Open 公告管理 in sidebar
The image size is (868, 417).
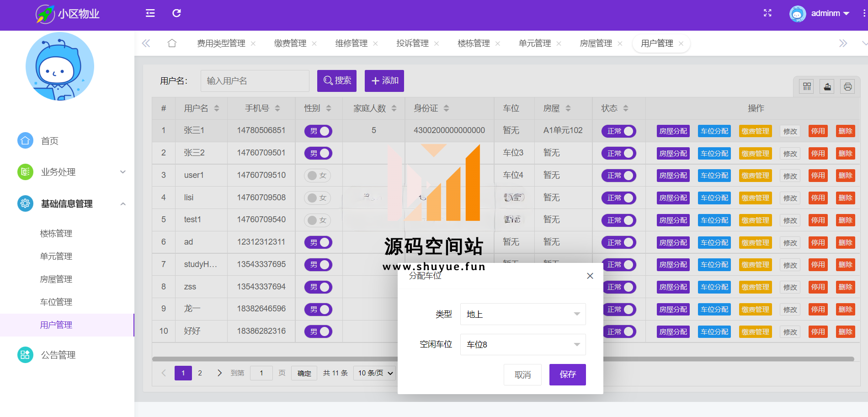(x=59, y=355)
